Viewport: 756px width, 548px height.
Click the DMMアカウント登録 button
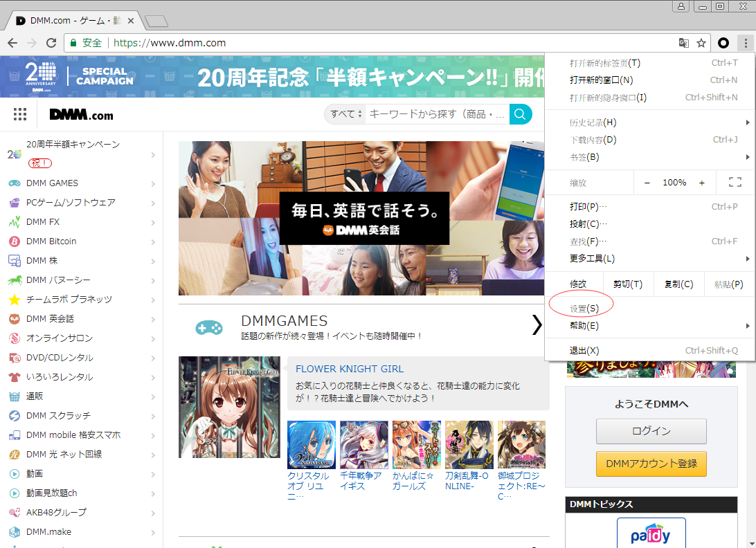[651, 463]
